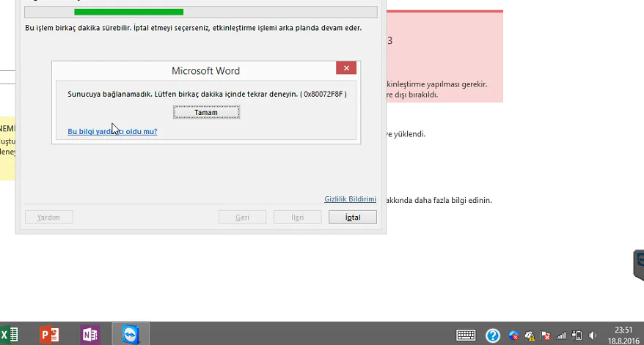Click the disabled Geri button
The image size is (644, 345).
tap(242, 218)
